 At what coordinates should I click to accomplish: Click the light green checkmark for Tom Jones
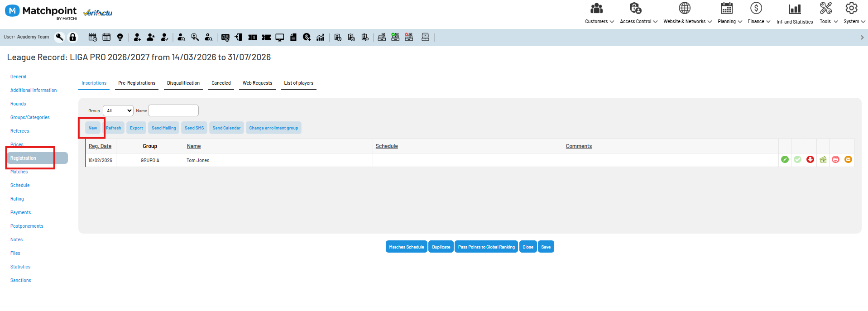tap(798, 159)
